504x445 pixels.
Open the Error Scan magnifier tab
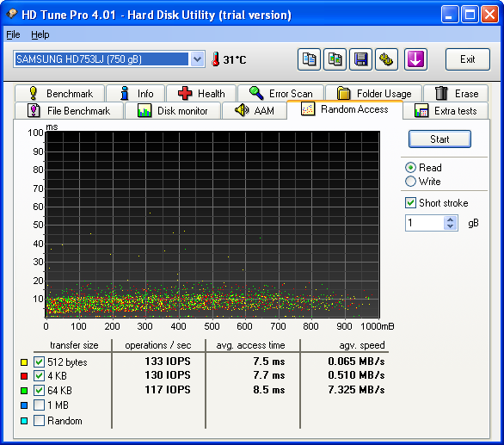tap(280, 93)
